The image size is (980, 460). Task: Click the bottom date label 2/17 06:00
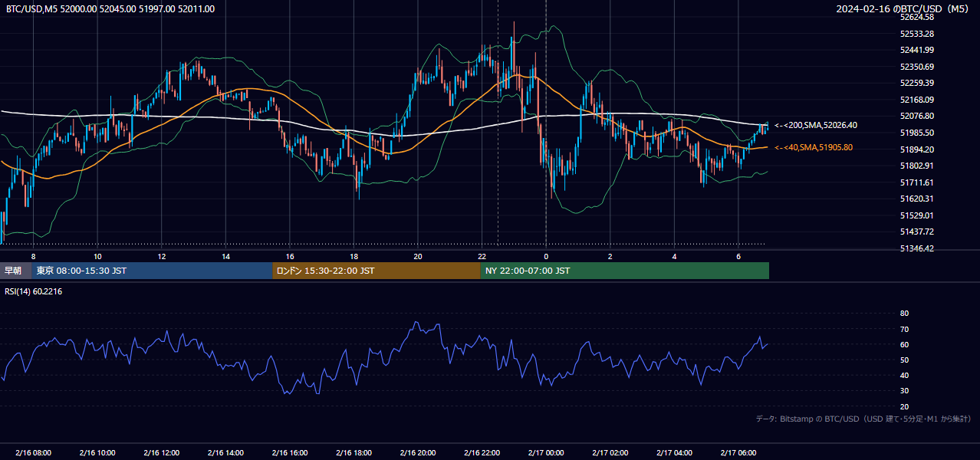tap(738, 453)
